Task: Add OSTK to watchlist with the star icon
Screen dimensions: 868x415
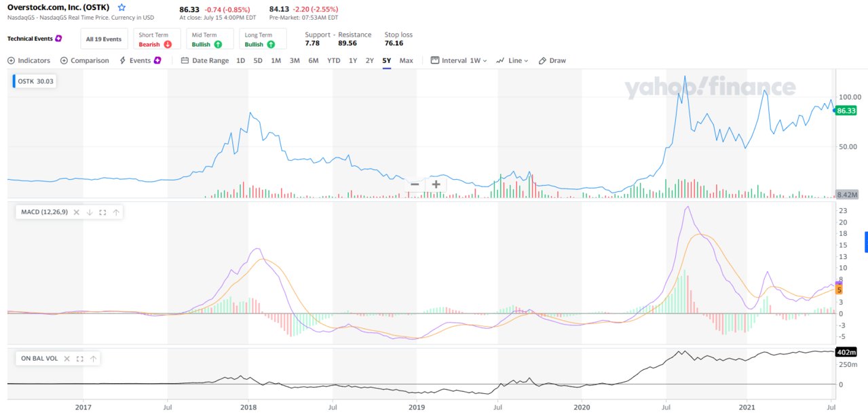Action: pyautogui.click(x=121, y=7)
